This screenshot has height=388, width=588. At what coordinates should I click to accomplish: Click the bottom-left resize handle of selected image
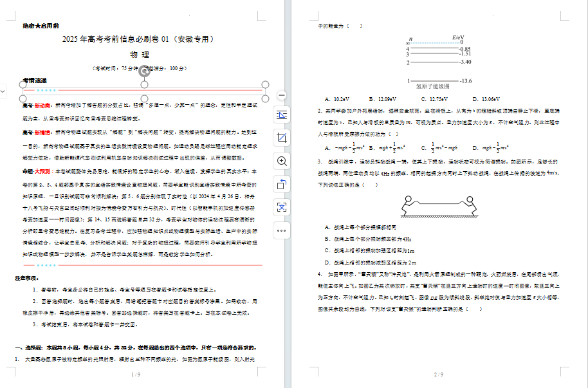point(23,98)
